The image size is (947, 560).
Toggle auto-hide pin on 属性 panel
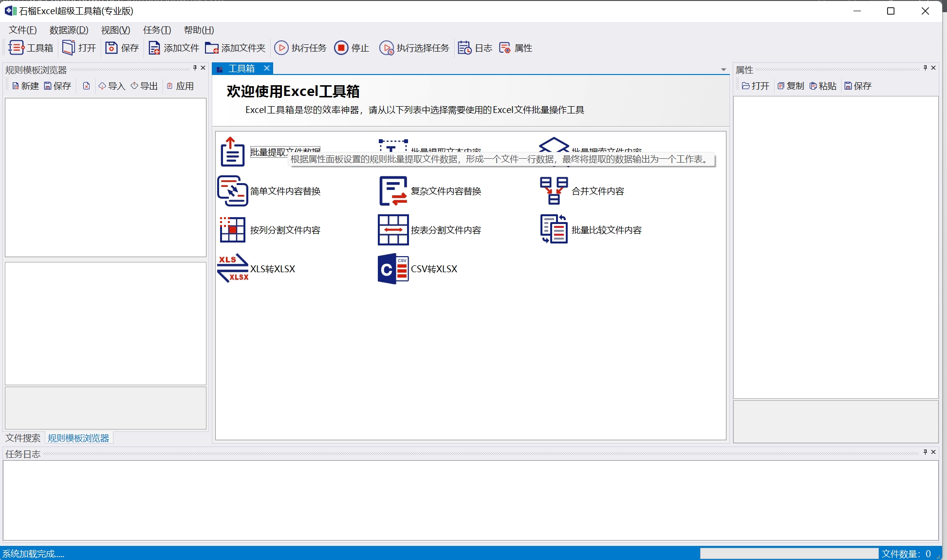point(925,68)
